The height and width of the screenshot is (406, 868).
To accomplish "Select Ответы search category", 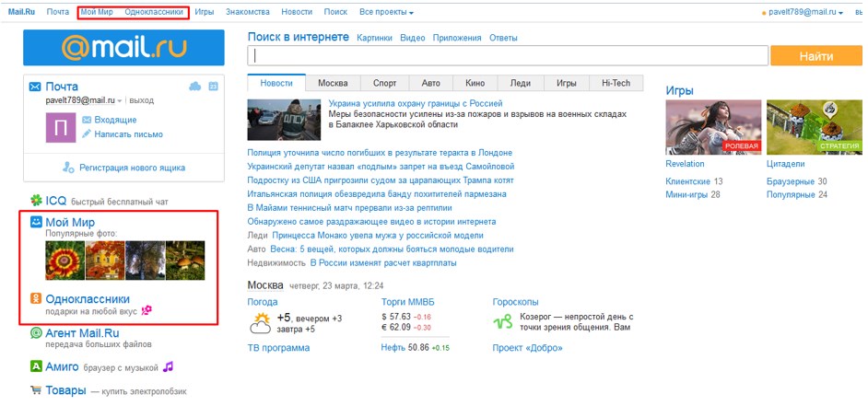I will pyautogui.click(x=503, y=38).
